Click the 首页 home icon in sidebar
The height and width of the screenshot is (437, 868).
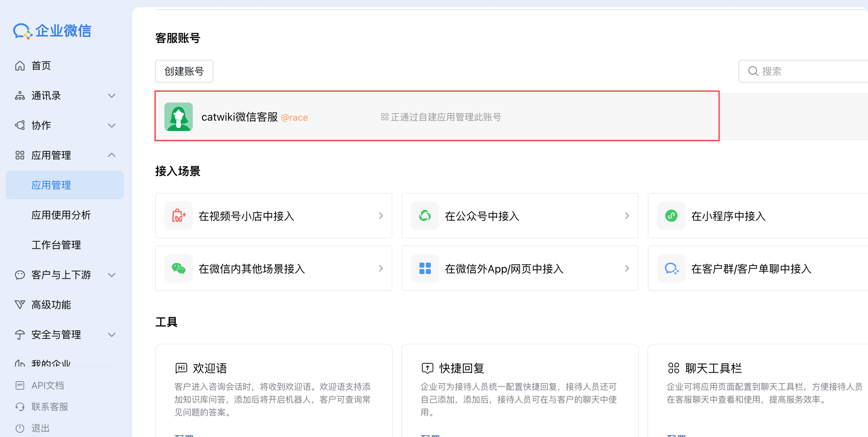[20, 66]
